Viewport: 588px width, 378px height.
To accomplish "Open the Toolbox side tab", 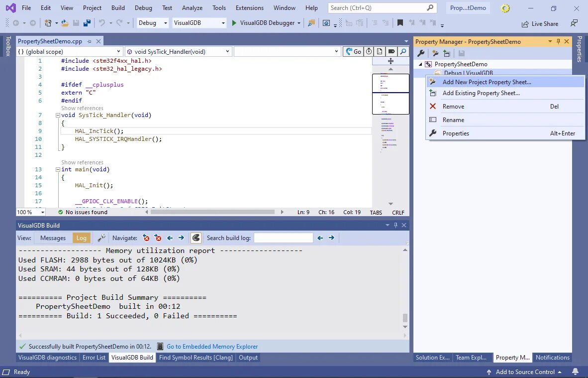I will [8, 46].
